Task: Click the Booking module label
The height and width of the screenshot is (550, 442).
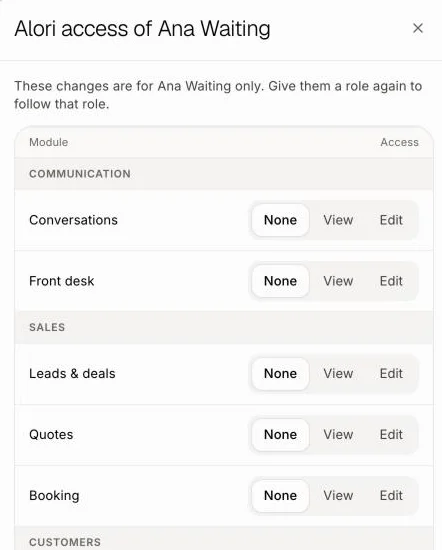Action: point(54,496)
